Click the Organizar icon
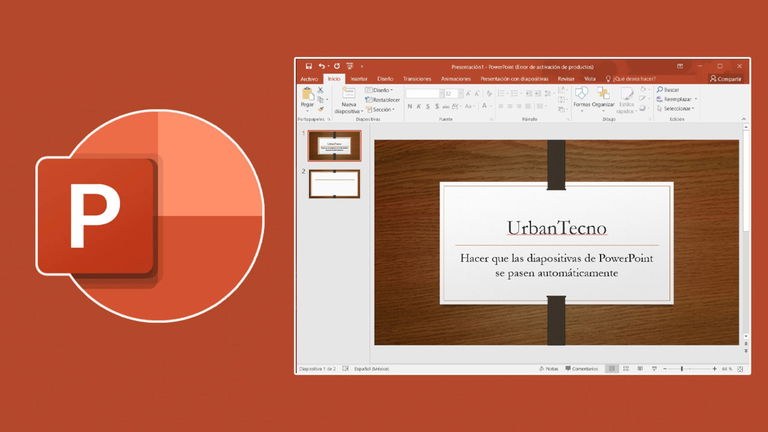Image resolution: width=768 pixels, height=432 pixels. [603, 95]
